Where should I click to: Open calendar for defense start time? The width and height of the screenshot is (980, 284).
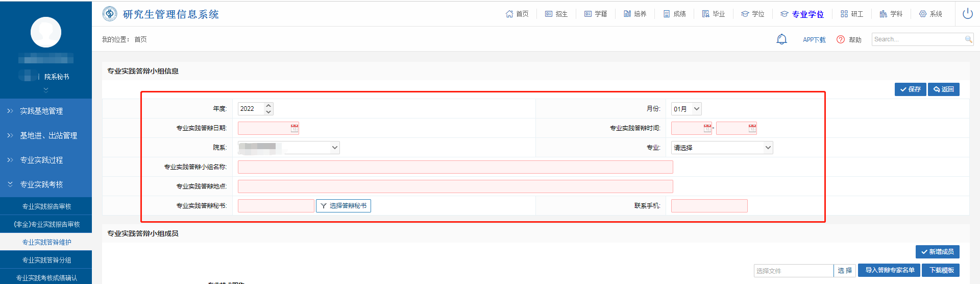pos(707,128)
